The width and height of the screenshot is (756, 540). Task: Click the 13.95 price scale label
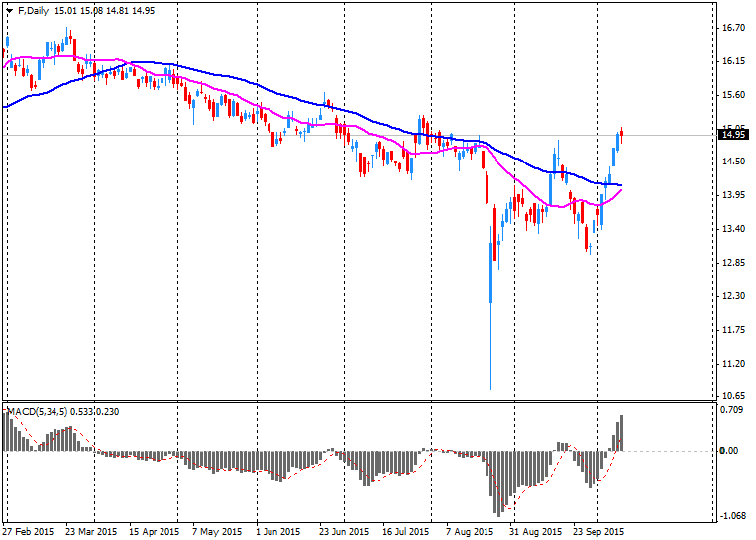tap(734, 195)
